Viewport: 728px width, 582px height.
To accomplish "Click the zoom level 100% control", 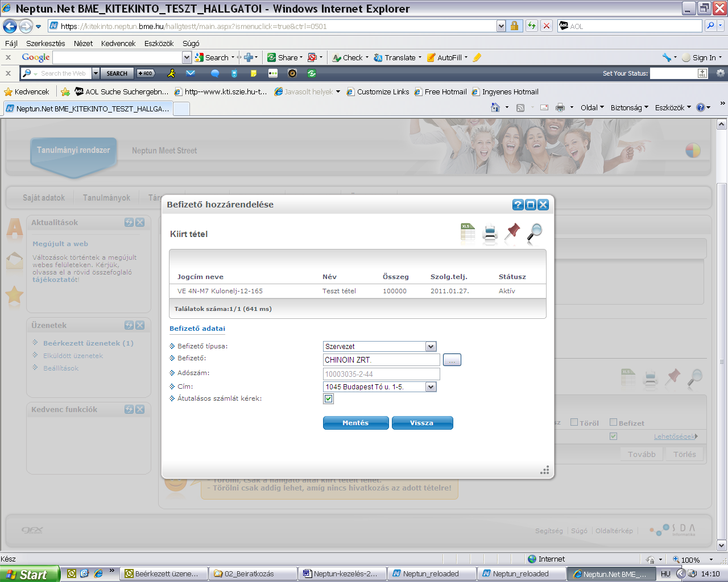I will (x=693, y=560).
